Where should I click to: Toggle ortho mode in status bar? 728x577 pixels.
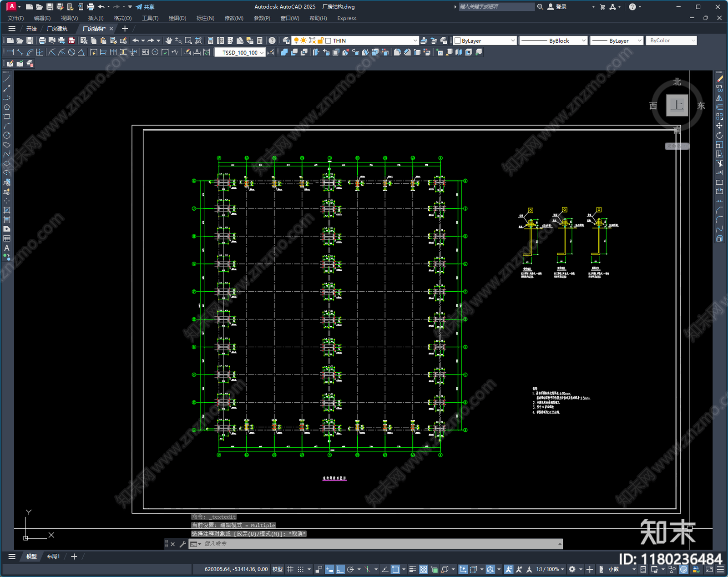point(340,569)
